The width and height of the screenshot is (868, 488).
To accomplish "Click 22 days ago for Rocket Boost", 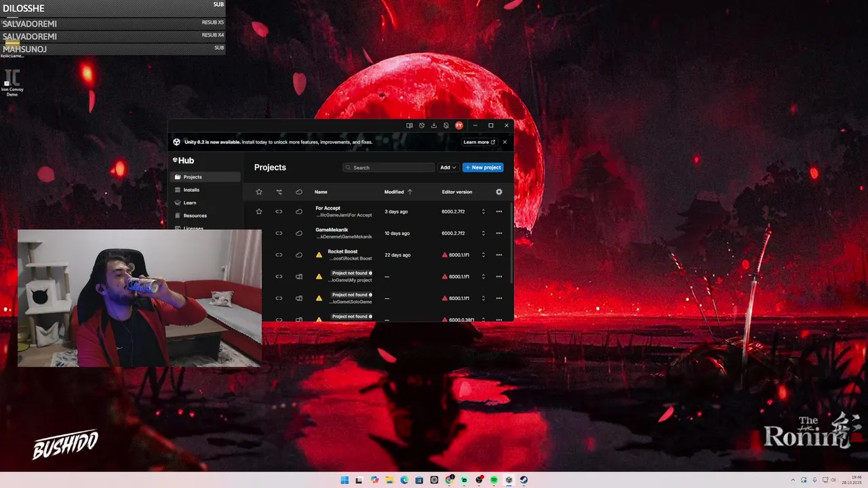I will (x=397, y=255).
